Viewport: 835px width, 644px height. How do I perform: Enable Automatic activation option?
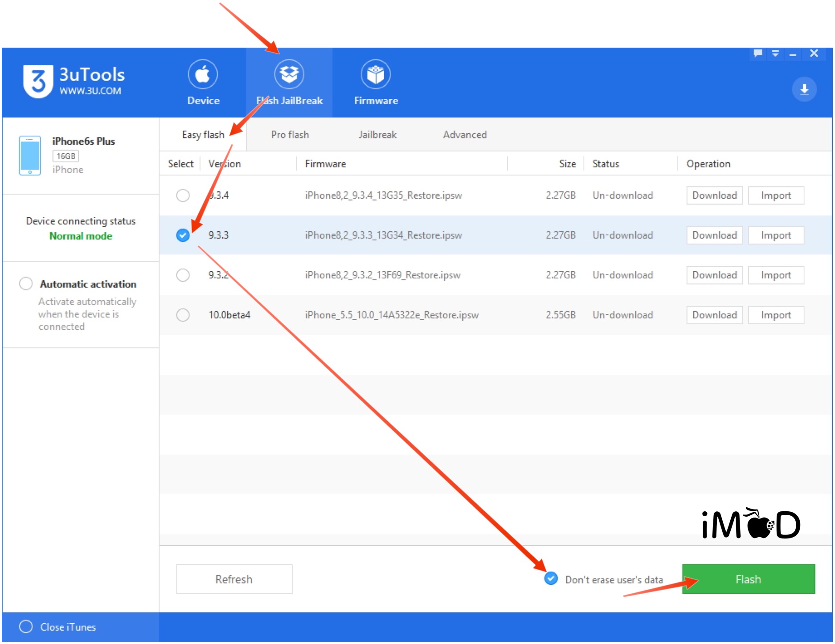click(x=26, y=284)
